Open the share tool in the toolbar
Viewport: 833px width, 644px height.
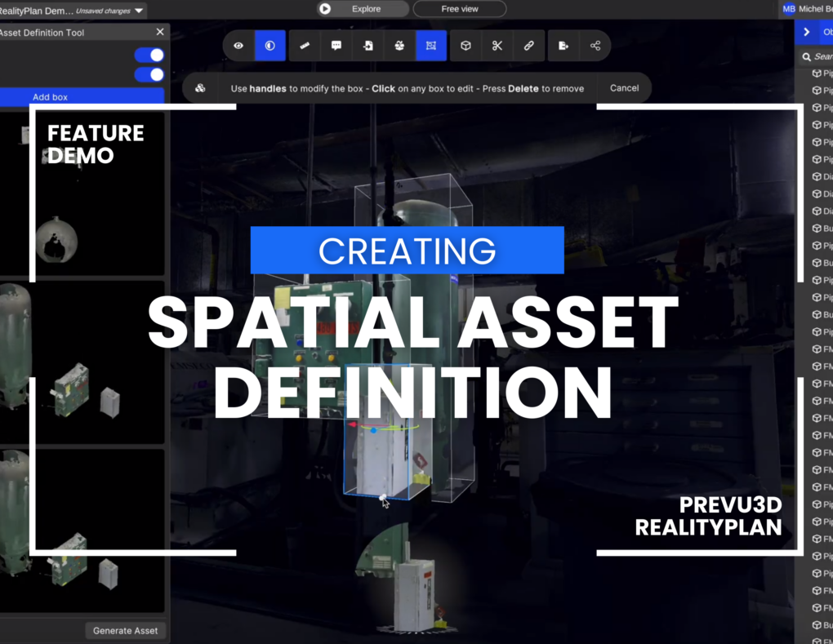(x=595, y=46)
